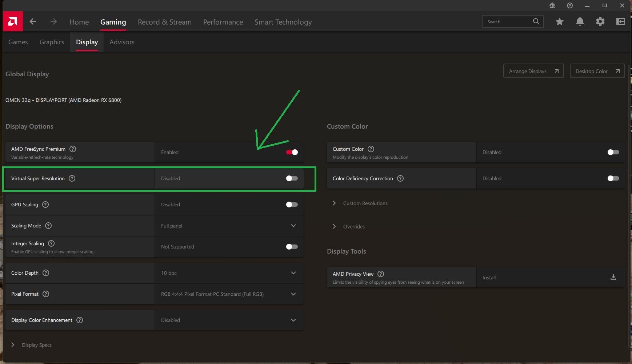
Task: Expand the Custom Resolutions section
Action: pos(360,203)
